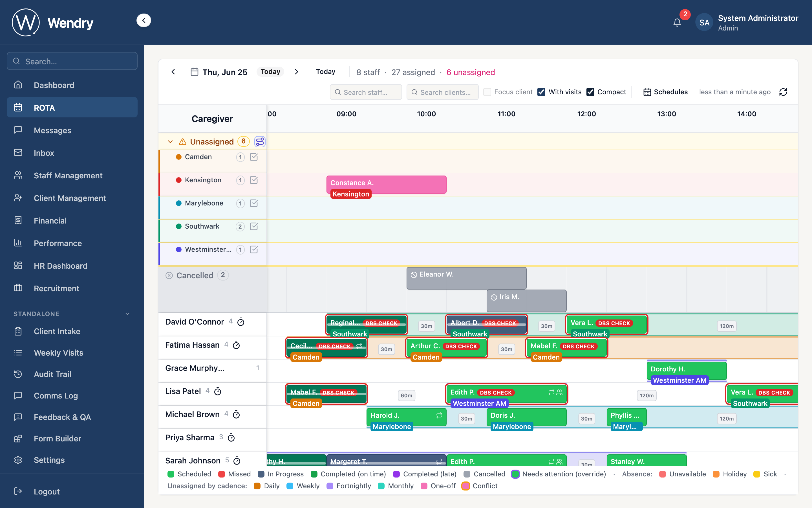Screen dimensions: 812x508
Task: Click the Missed legend color swatch
Action: (221, 474)
